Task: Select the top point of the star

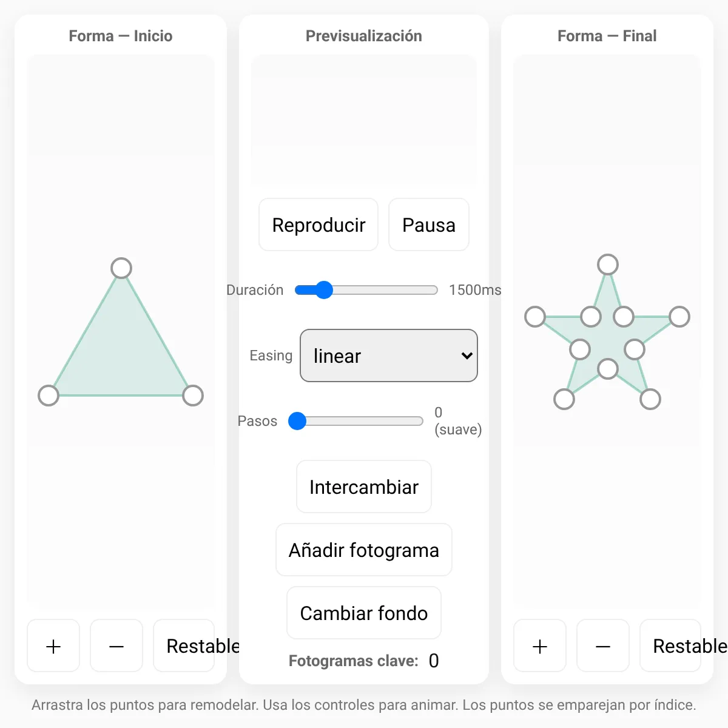Action: point(608,265)
